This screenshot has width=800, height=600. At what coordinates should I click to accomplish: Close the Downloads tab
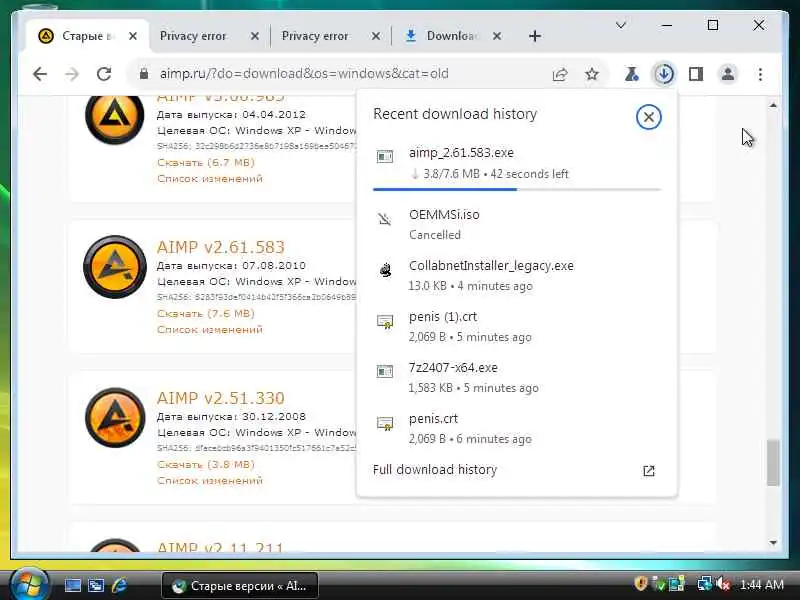[x=497, y=36]
